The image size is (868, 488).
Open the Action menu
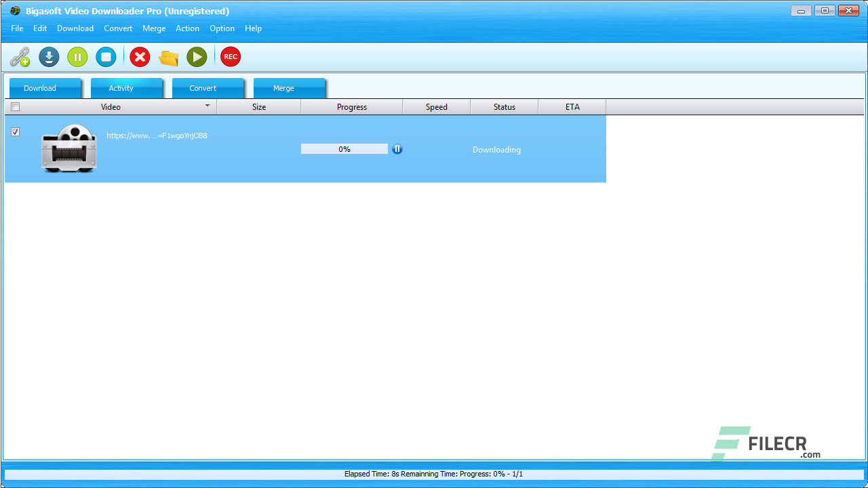[187, 28]
